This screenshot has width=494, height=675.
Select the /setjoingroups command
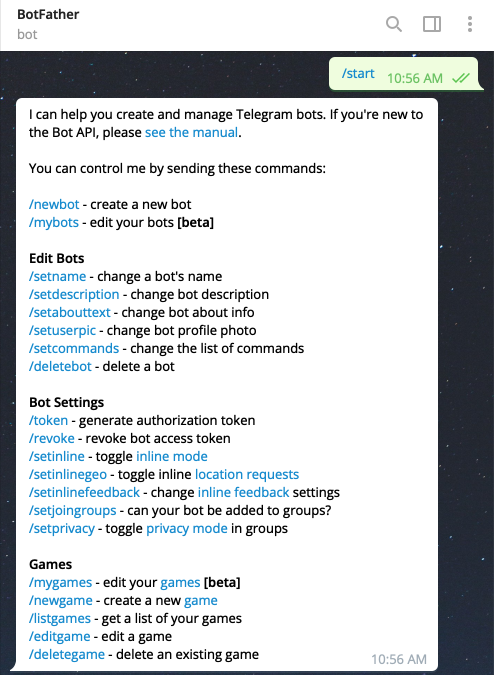click(x=73, y=510)
